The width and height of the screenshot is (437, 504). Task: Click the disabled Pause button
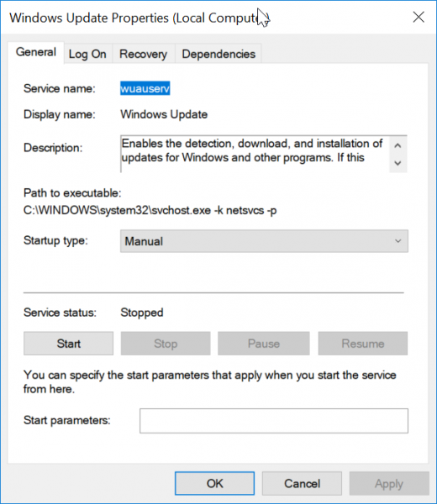pos(264,344)
